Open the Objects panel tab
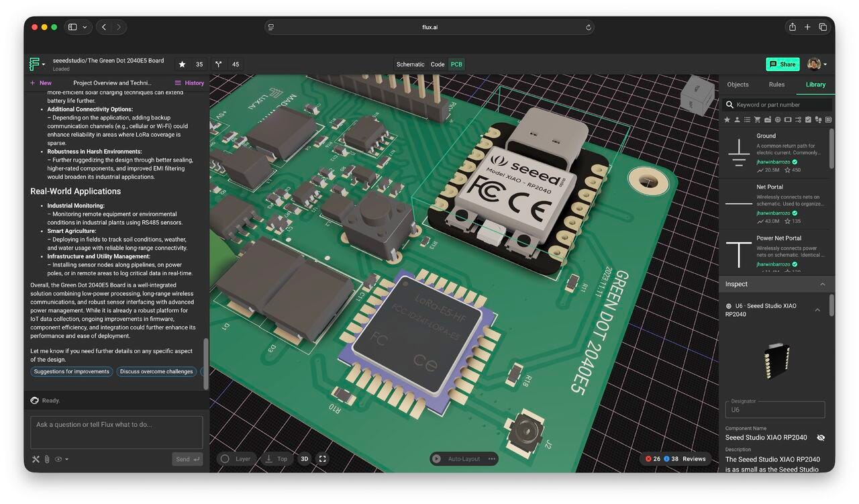This screenshot has height=504, width=859. [x=738, y=85]
